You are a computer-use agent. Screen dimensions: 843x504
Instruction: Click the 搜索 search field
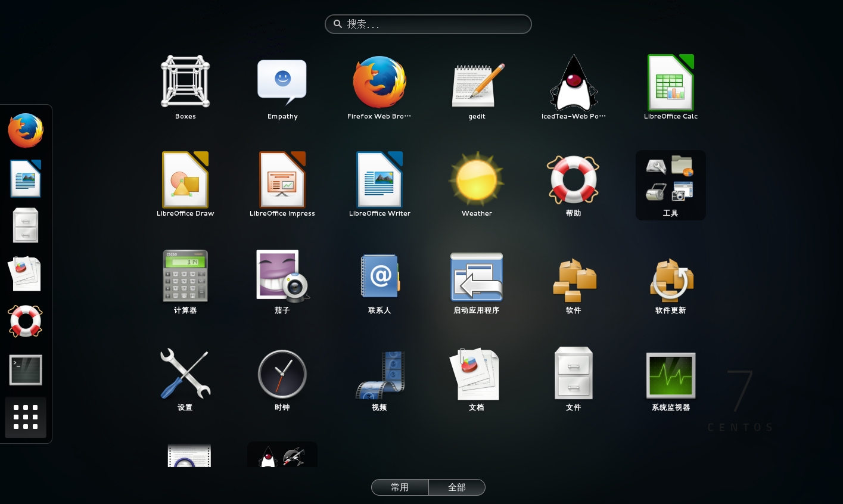pos(428,24)
